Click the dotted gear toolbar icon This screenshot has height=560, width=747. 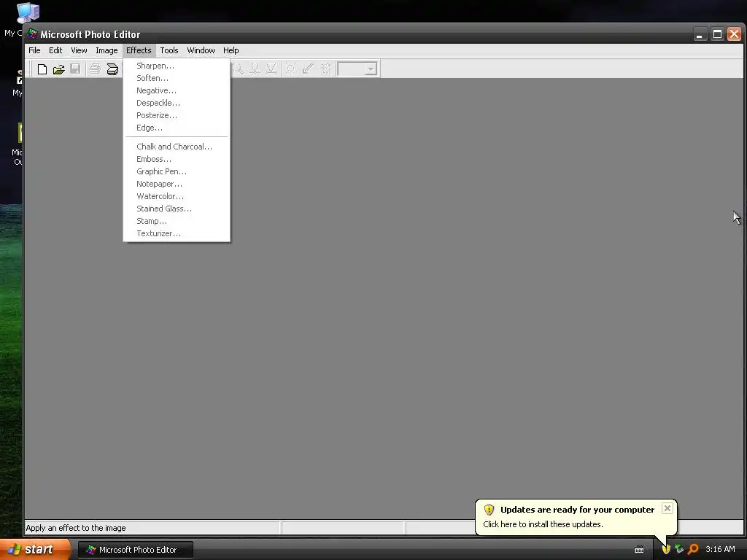pos(325,69)
